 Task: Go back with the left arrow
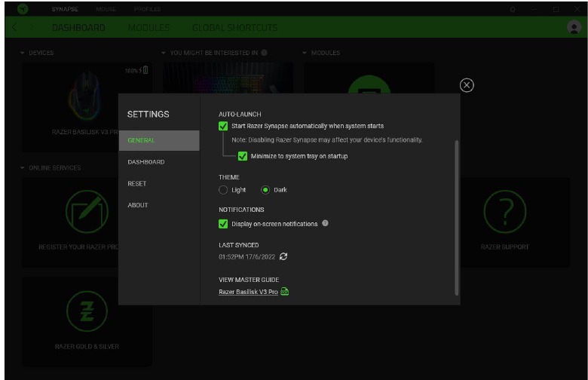[14, 27]
